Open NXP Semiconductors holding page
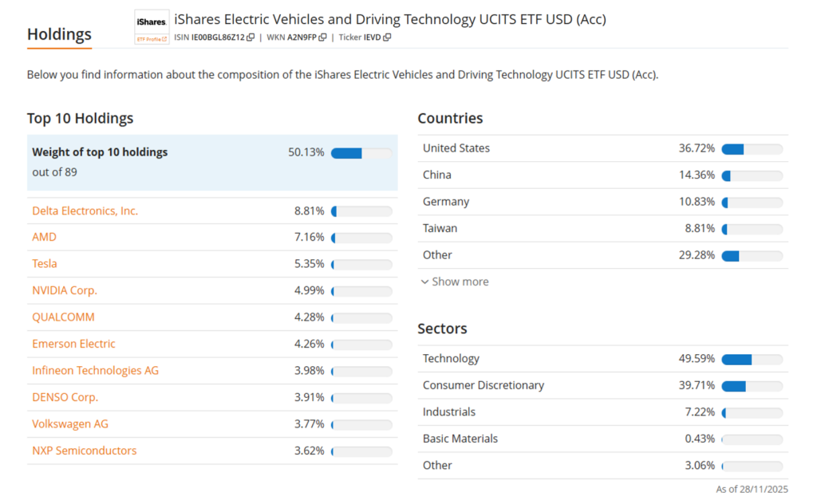 coord(84,451)
